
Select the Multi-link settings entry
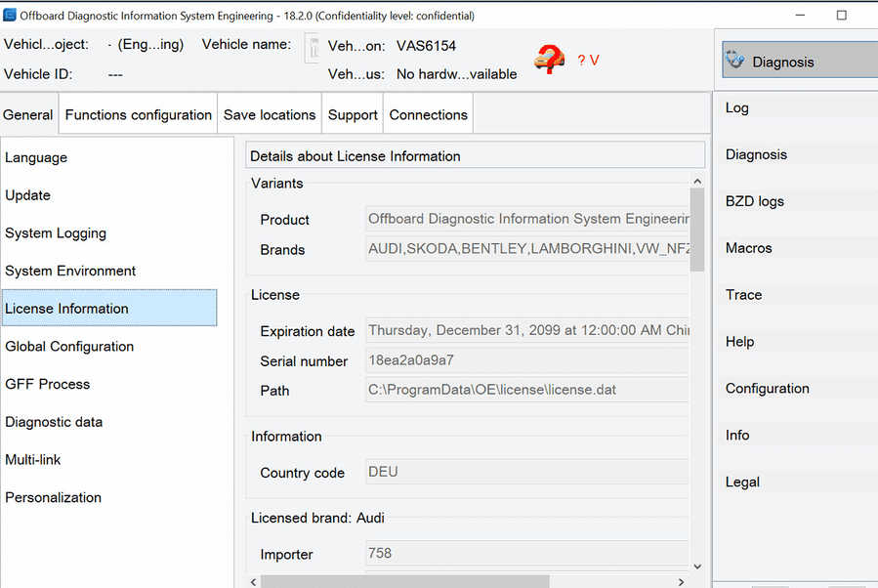[33, 460]
